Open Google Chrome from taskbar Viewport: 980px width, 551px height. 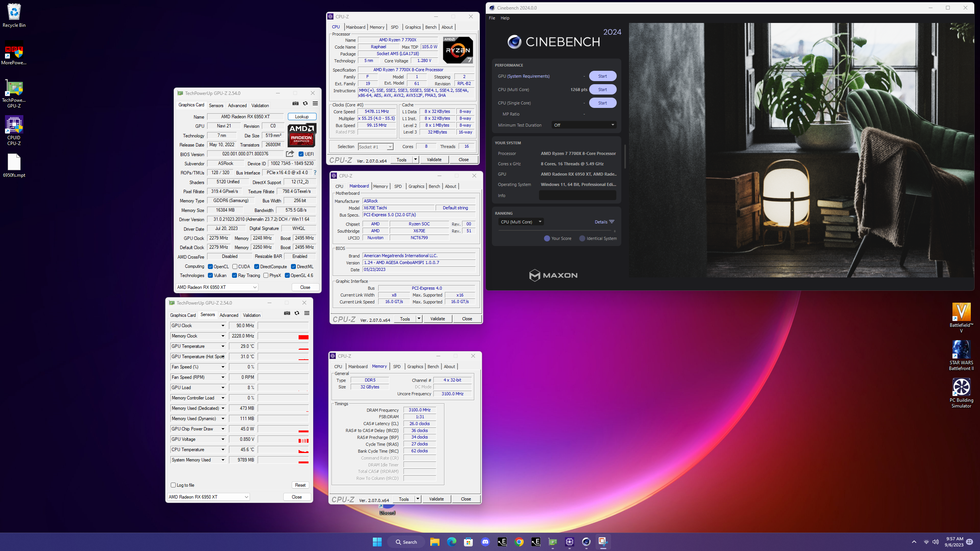pos(519,542)
